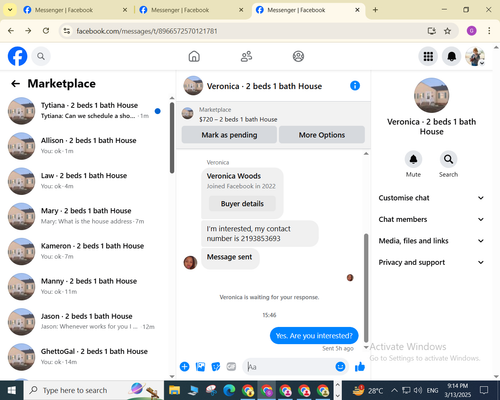
Task: Open conversation information blue info icon
Action: pos(355,86)
